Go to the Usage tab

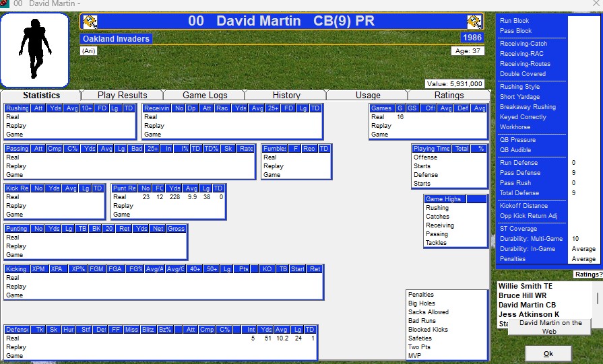(368, 95)
